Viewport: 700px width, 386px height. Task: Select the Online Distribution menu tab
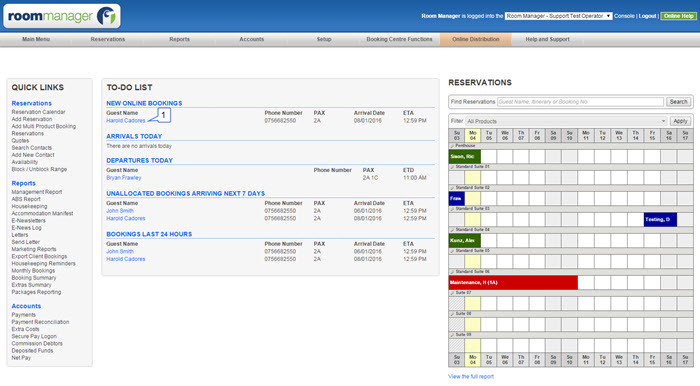coord(475,39)
